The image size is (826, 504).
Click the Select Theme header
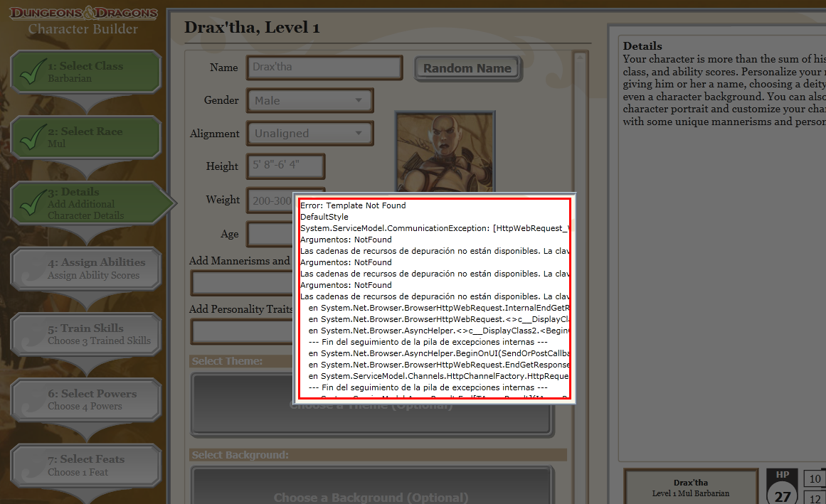pos(227,361)
